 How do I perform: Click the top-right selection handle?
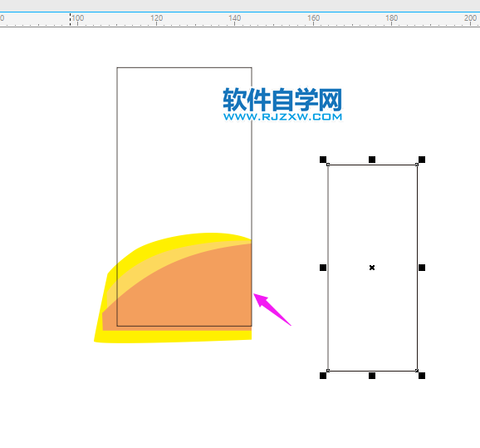click(422, 160)
